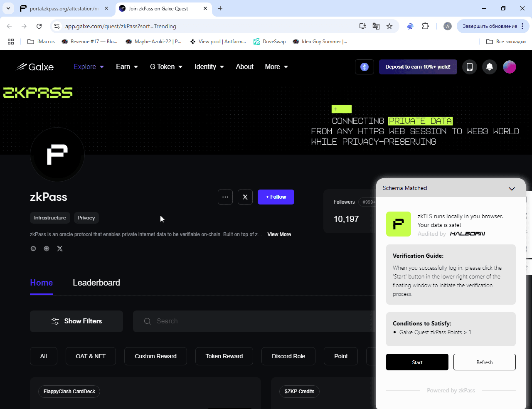Expand the G Token menu
This screenshot has height=409, width=532.
point(166,67)
